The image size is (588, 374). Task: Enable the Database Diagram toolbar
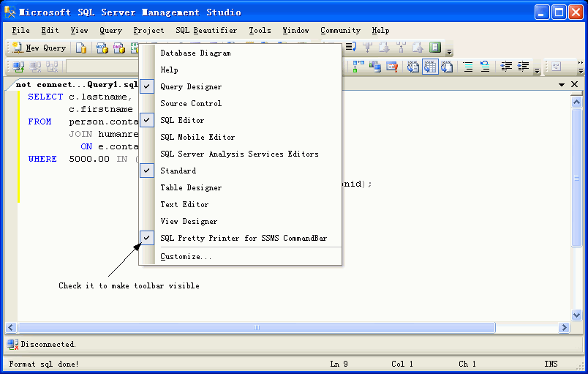click(x=240, y=53)
